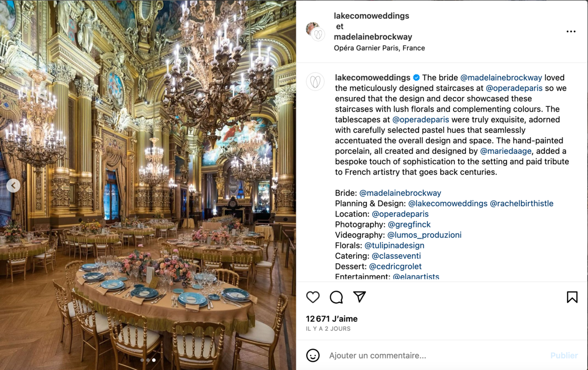Viewport: 588px width, 370px height.
Task: Go to the previous photo in carousel
Action: pos(13,185)
